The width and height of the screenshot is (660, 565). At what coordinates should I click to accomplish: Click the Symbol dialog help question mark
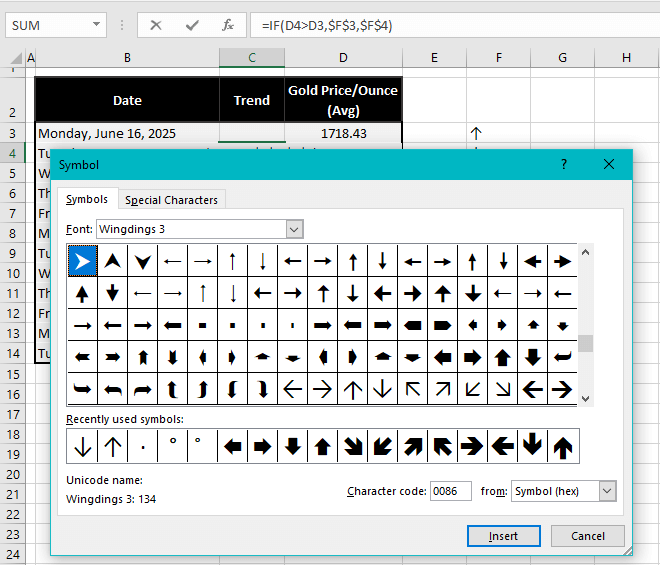click(563, 164)
